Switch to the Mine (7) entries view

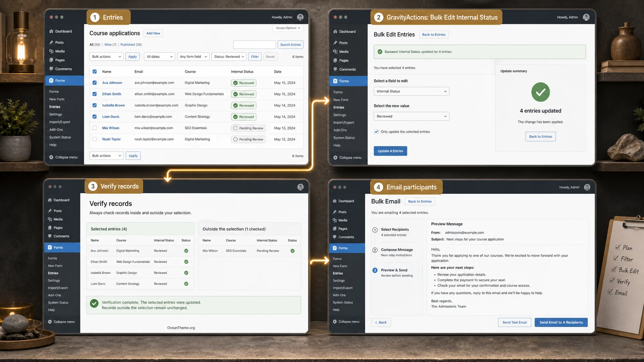pos(110,45)
